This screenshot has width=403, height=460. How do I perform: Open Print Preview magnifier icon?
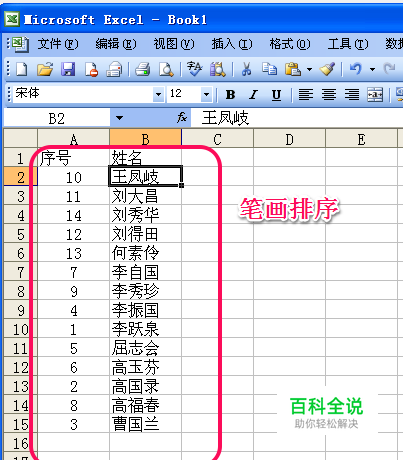click(x=166, y=69)
